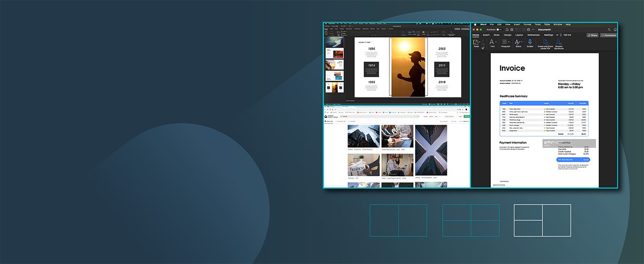Click the Request Signatures icon
Image resolution: width=644 pixels, height=264 pixels.
559,42
